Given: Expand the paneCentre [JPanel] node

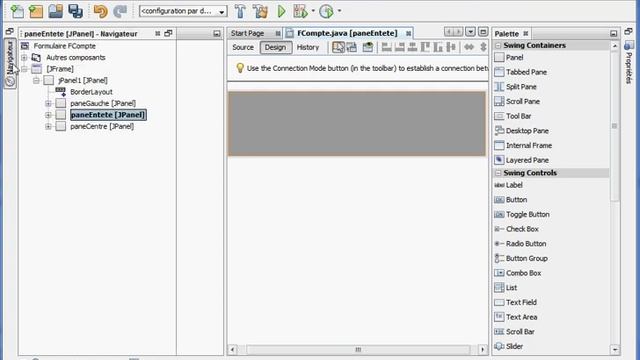Looking at the screenshot, I should click(48, 127).
